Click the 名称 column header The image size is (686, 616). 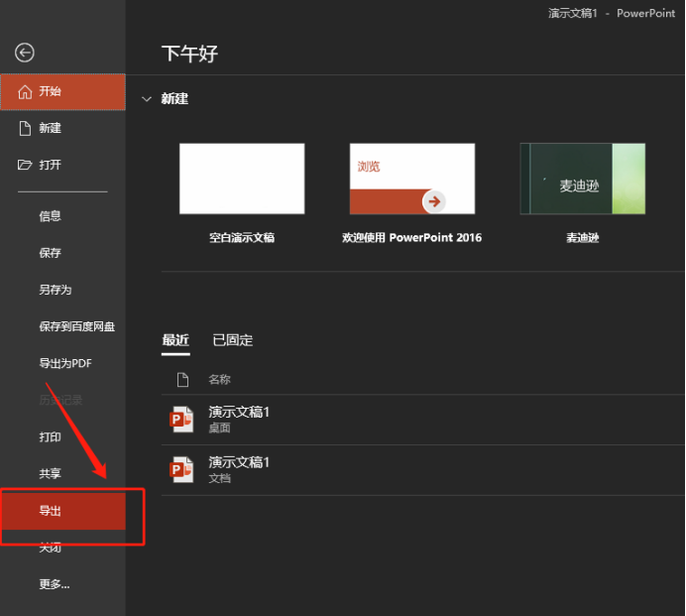(x=220, y=380)
